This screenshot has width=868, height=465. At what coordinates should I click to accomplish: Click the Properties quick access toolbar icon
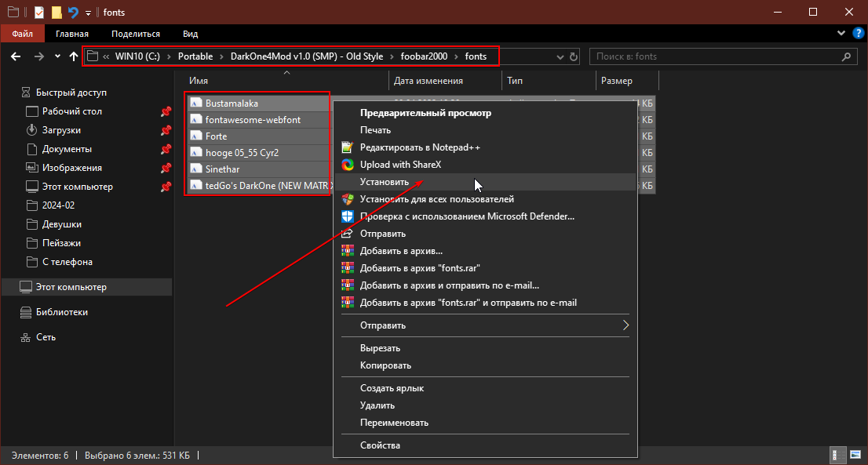coord(38,13)
